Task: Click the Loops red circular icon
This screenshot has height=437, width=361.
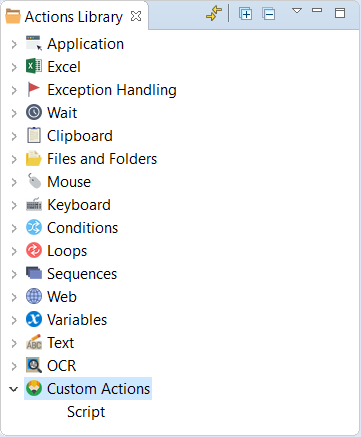Action: (x=34, y=250)
